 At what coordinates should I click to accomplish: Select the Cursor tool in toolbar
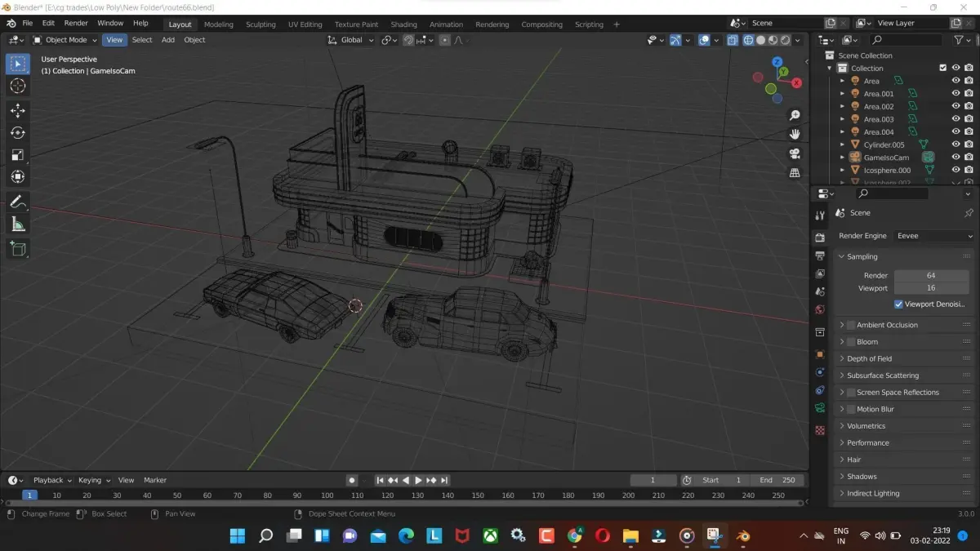coord(18,87)
